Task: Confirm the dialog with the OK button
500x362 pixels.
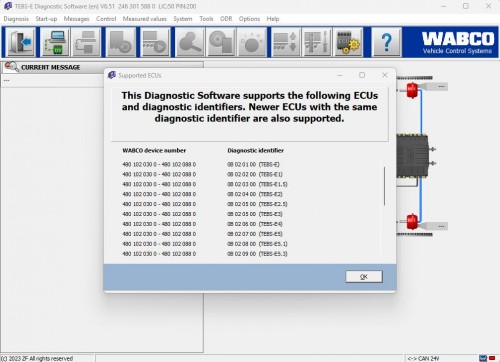Action: click(x=364, y=277)
